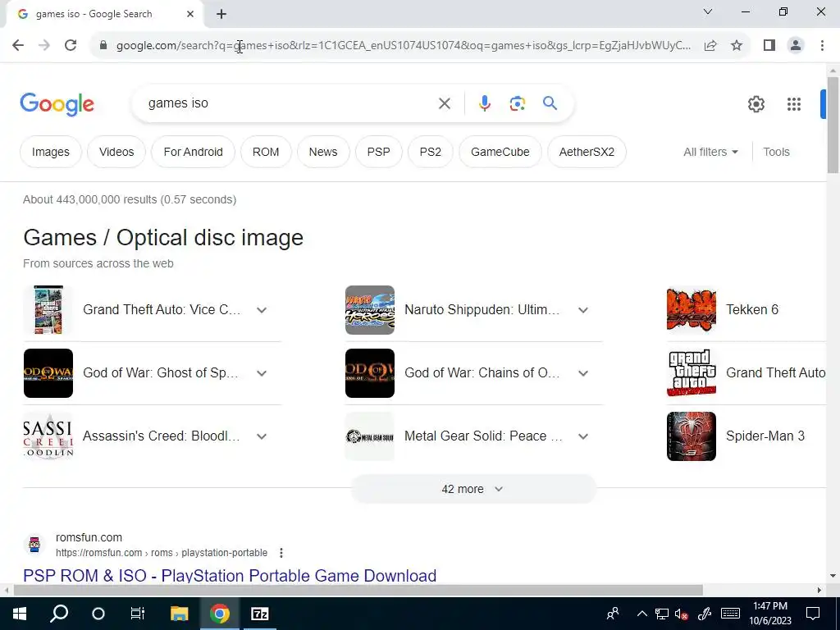
Task: Clear the search box with the X icon
Action: pos(445,103)
